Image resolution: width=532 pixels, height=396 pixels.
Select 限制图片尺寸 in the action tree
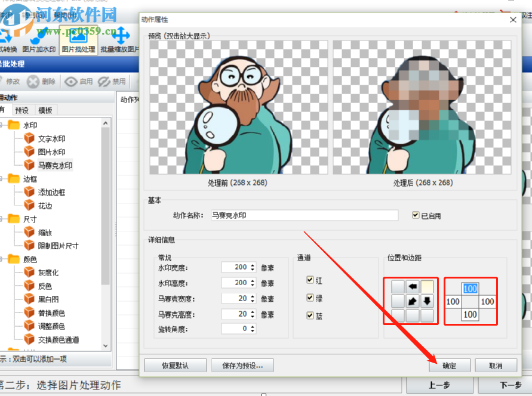pyautogui.click(x=58, y=246)
